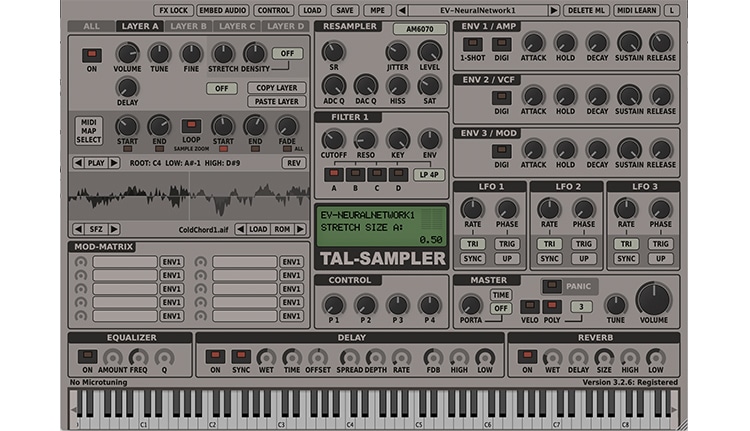Switch to LAYER B tab
The image size is (750, 431).
[x=188, y=26]
